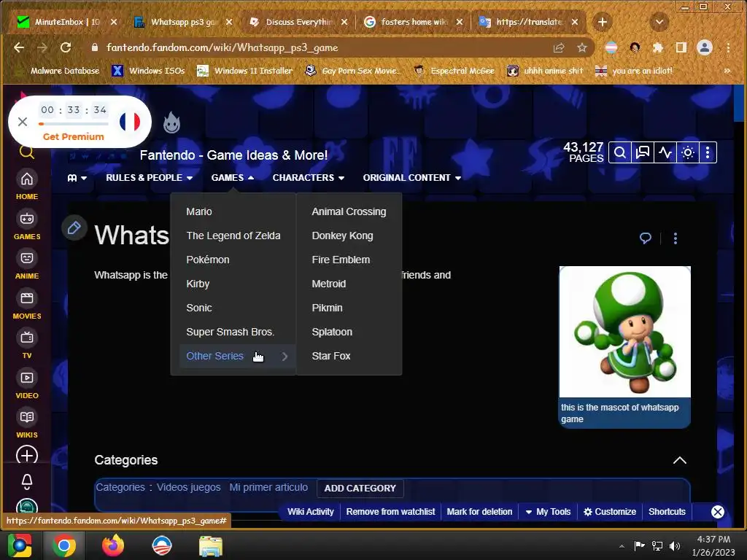
Task: Open the Discuss speech bubbles icon
Action: pyautogui.click(x=643, y=153)
